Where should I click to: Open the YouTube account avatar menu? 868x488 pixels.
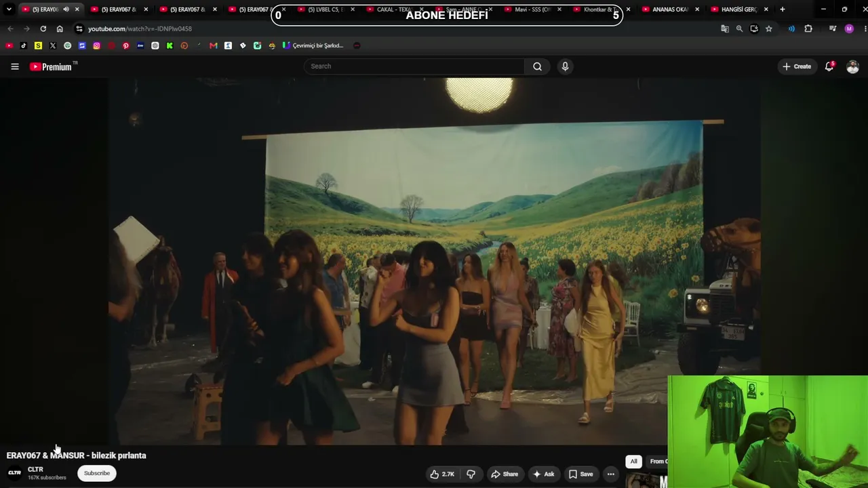pyautogui.click(x=852, y=66)
